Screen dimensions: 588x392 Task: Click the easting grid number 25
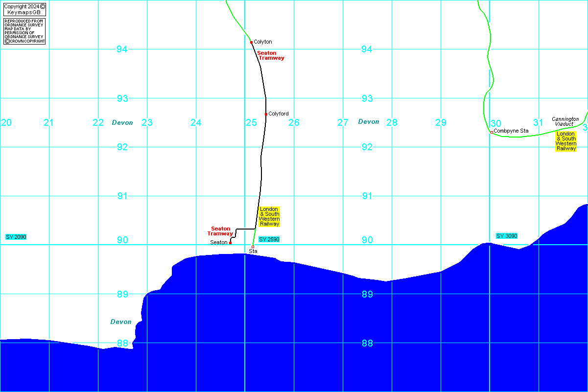click(x=251, y=122)
